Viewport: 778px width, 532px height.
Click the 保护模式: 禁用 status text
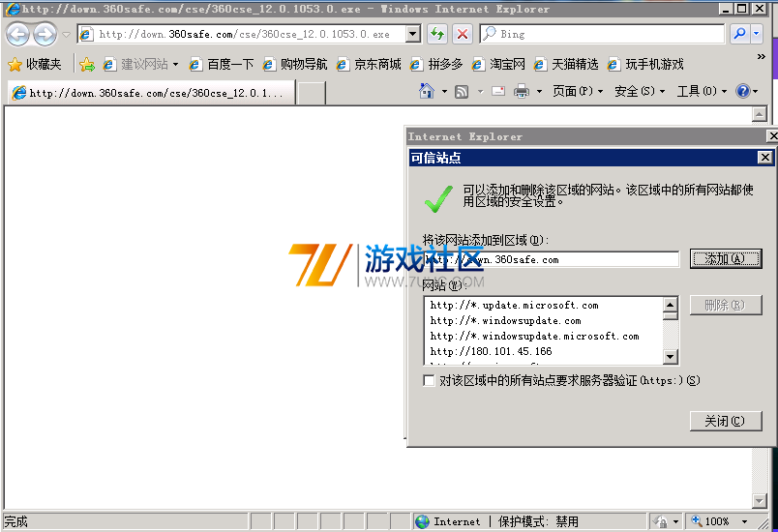point(538,521)
